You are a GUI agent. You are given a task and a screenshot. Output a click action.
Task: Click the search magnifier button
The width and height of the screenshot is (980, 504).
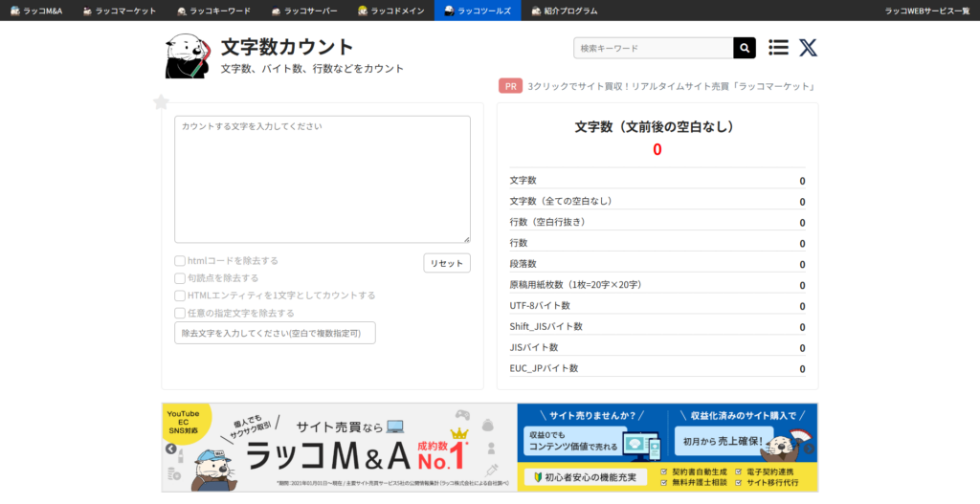pos(745,48)
